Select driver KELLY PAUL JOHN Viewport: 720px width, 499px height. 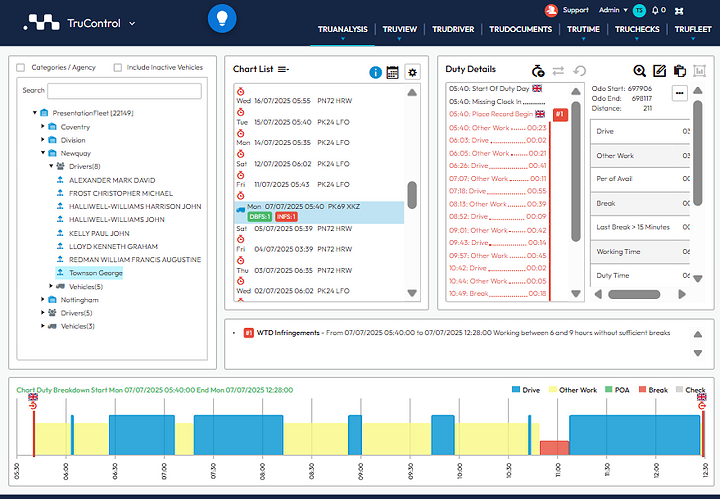click(99, 233)
